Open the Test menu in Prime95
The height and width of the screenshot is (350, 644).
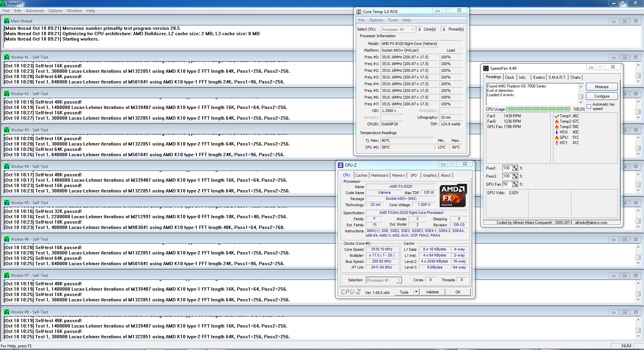click(x=6, y=11)
